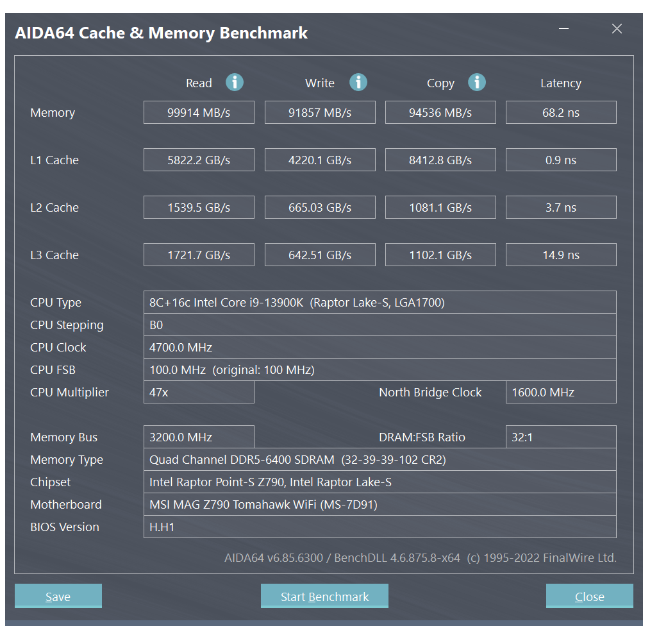This screenshot has height=644, width=659.
Task: Select L1 Cache copy 8412.8 GB/s
Action: [x=440, y=160]
